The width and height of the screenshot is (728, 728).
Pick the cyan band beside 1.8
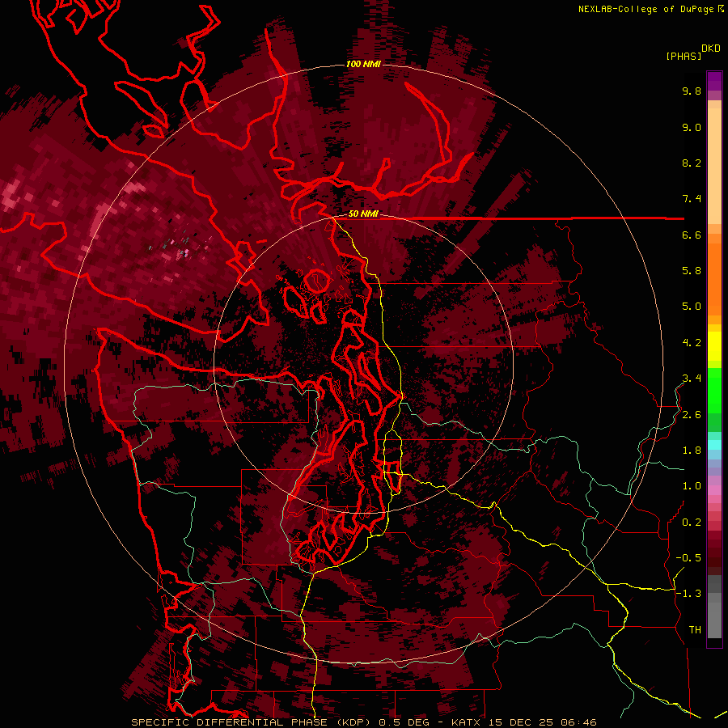pos(714,445)
